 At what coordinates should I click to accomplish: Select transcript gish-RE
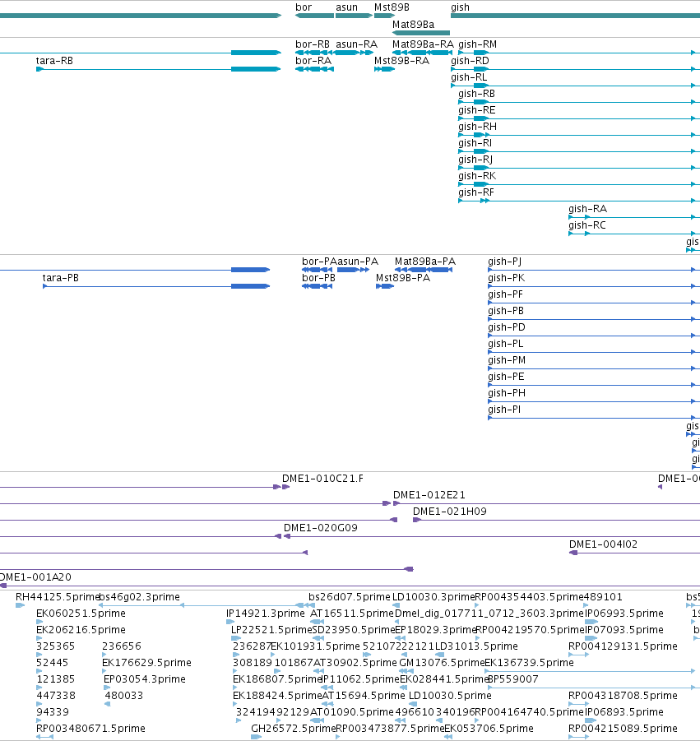point(477,110)
